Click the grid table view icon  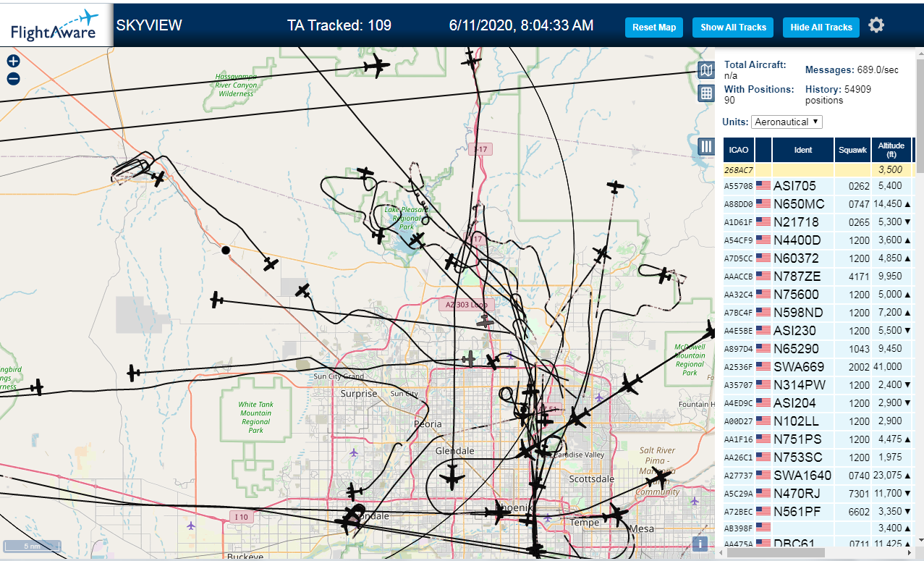706,93
